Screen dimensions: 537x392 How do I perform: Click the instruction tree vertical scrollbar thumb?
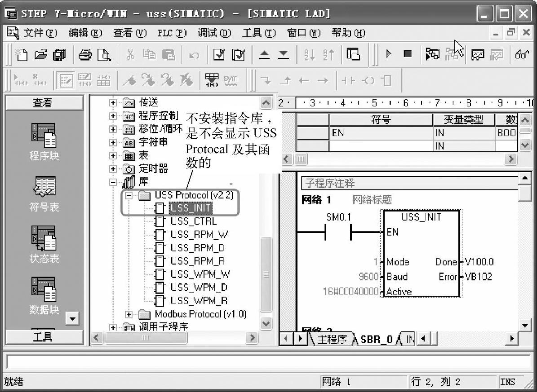click(x=266, y=274)
